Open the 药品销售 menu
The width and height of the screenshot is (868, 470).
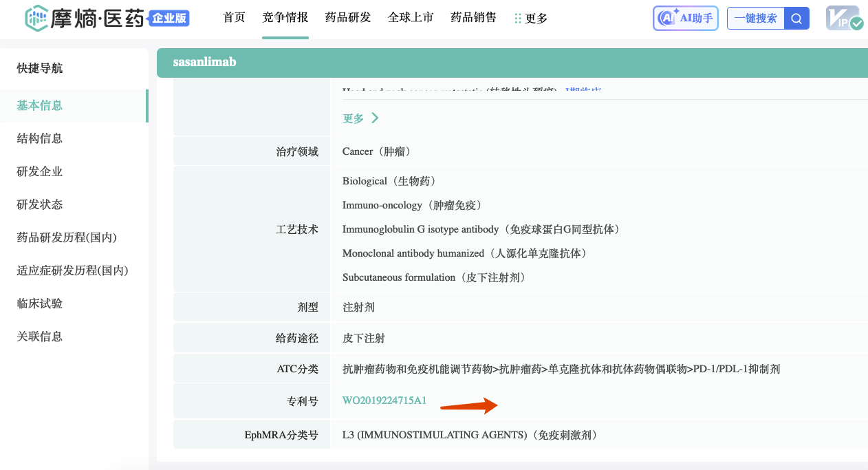[473, 18]
